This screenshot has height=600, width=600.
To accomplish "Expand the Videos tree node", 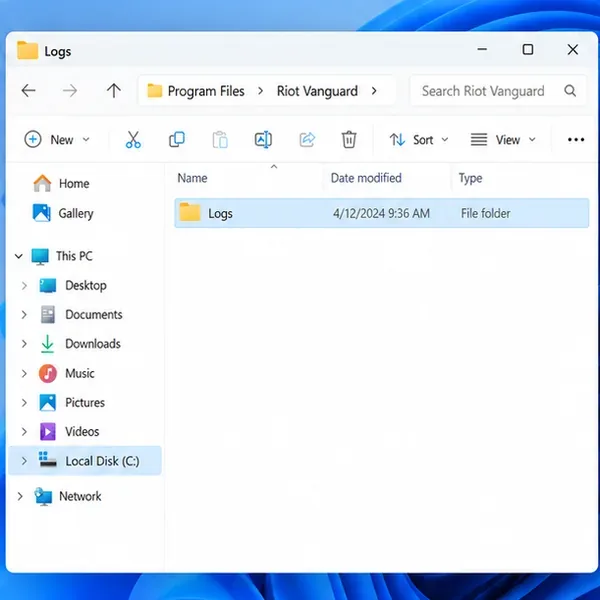I will pyautogui.click(x=24, y=432).
